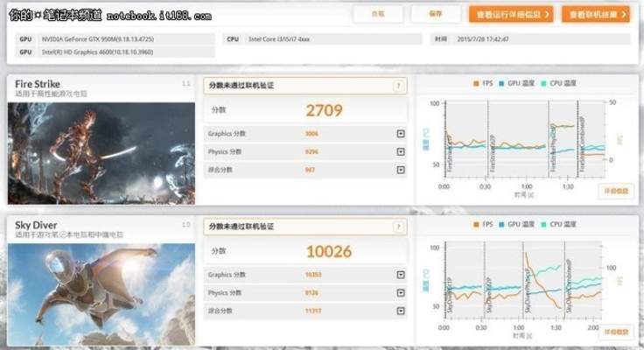Toggle GPU 温度 legend in Sky Diver chart

516,224
